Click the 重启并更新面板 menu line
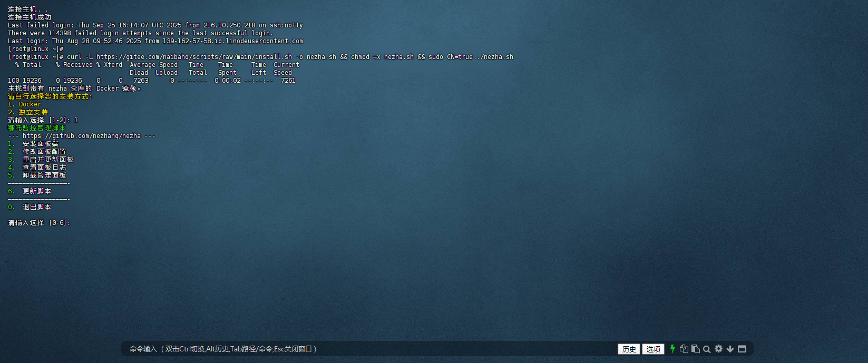The height and width of the screenshot is (363, 868). (47, 160)
